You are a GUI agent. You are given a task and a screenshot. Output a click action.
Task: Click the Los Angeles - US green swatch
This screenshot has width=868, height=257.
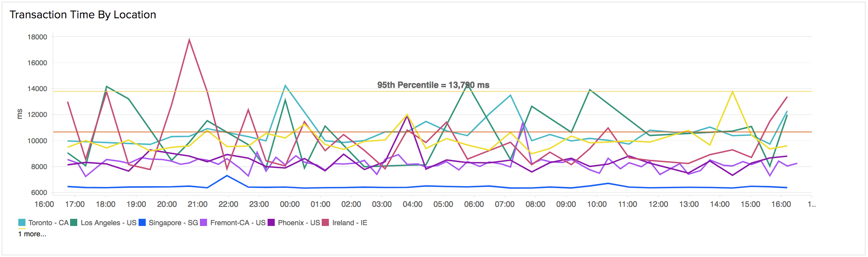pyautogui.click(x=74, y=223)
